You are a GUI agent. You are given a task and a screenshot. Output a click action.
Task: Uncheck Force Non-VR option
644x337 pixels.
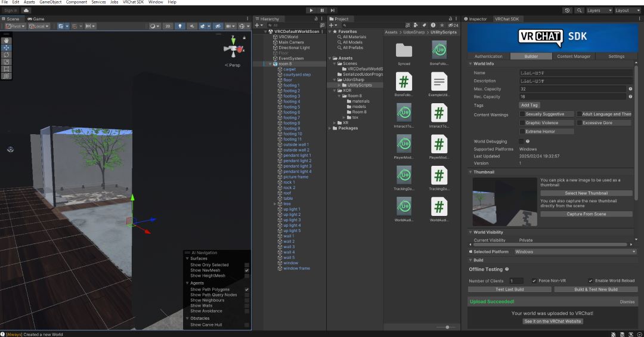(x=534, y=281)
